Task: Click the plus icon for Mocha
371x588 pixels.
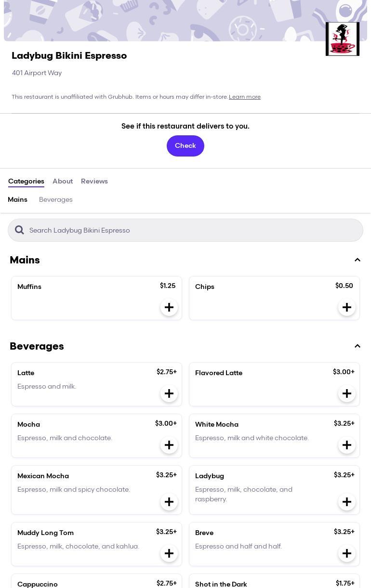Action: [x=169, y=445]
